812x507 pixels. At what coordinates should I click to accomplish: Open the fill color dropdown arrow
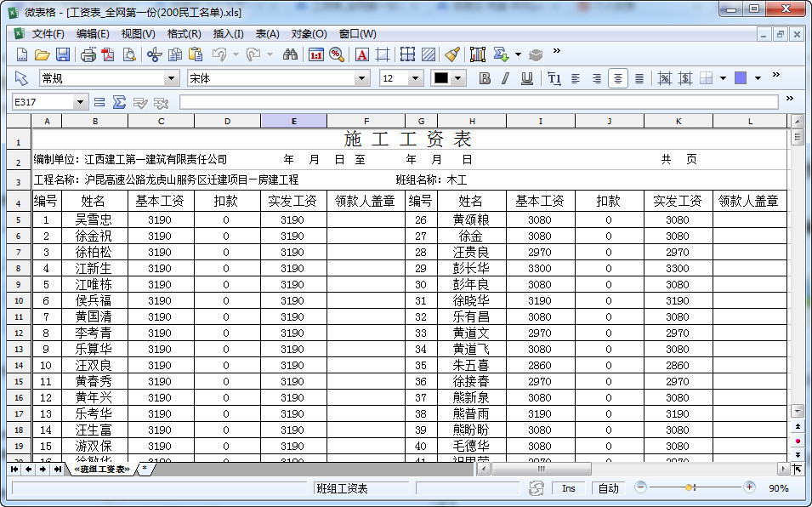click(758, 77)
